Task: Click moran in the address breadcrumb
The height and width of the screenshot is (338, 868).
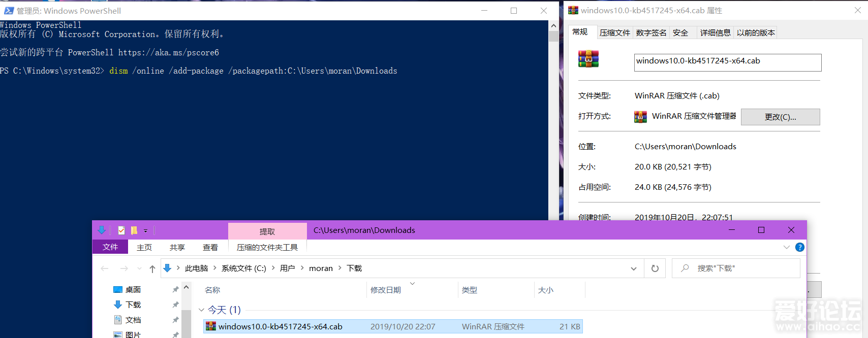Action: tap(321, 268)
